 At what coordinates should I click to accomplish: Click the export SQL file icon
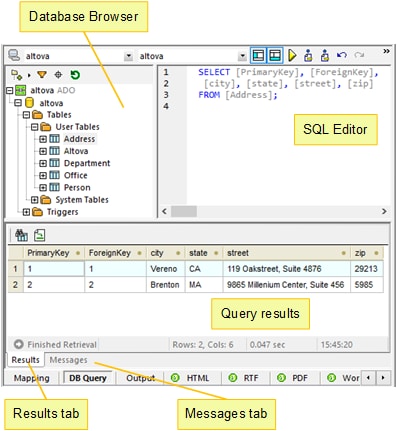tap(325, 55)
